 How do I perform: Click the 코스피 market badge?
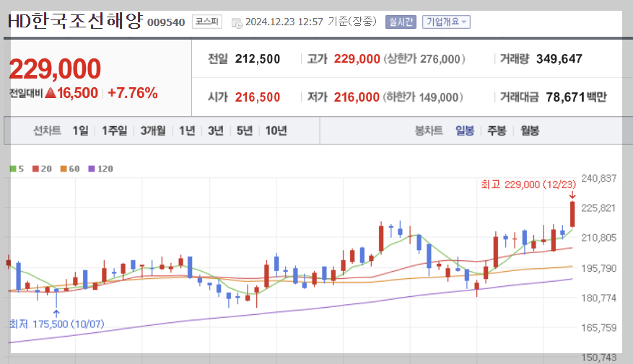coord(206,22)
